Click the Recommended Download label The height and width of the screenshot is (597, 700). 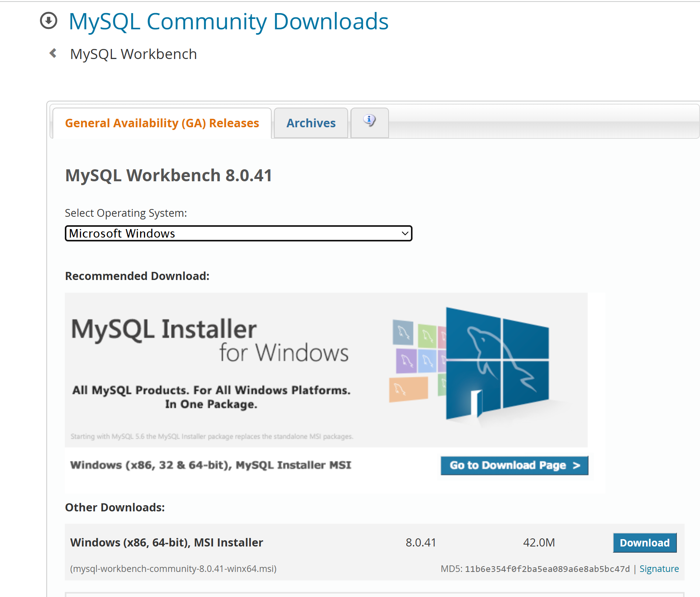coord(137,276)
